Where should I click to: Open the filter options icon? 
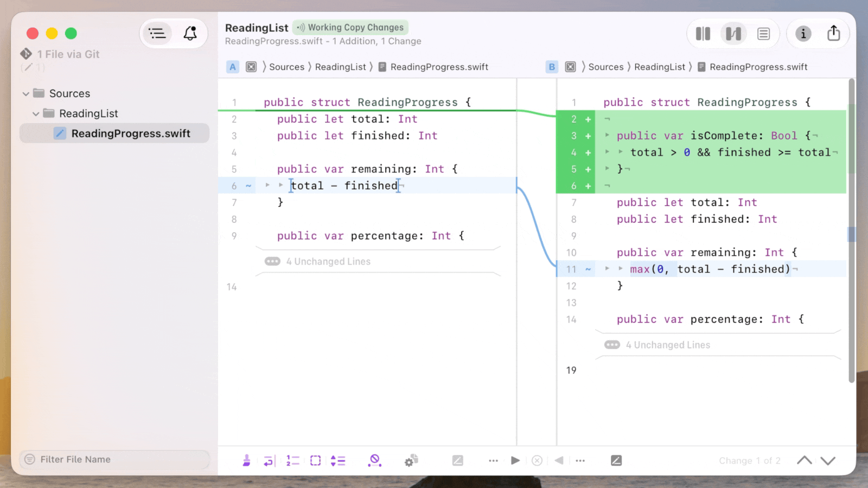[x=30, y=459]
